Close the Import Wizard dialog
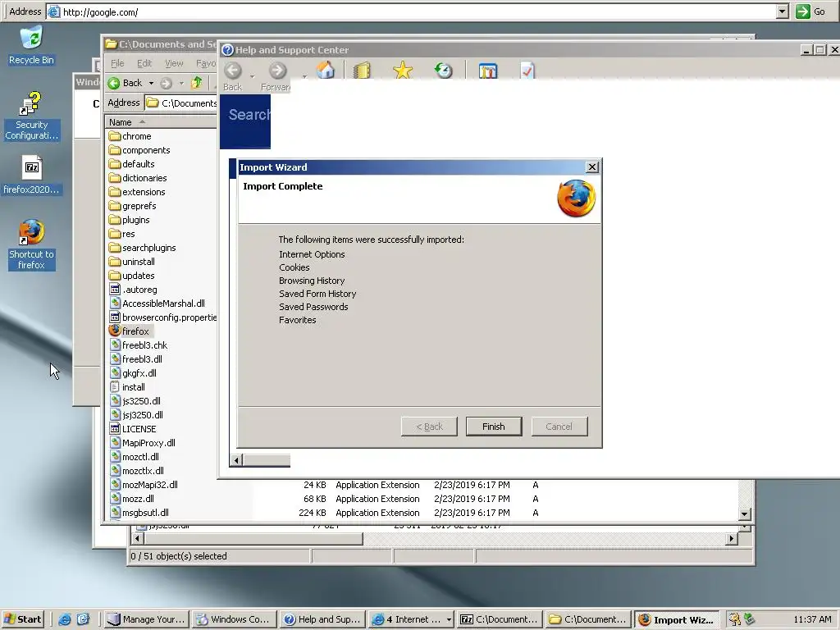The width and height of the screenshot is (840, 630). 592,167
